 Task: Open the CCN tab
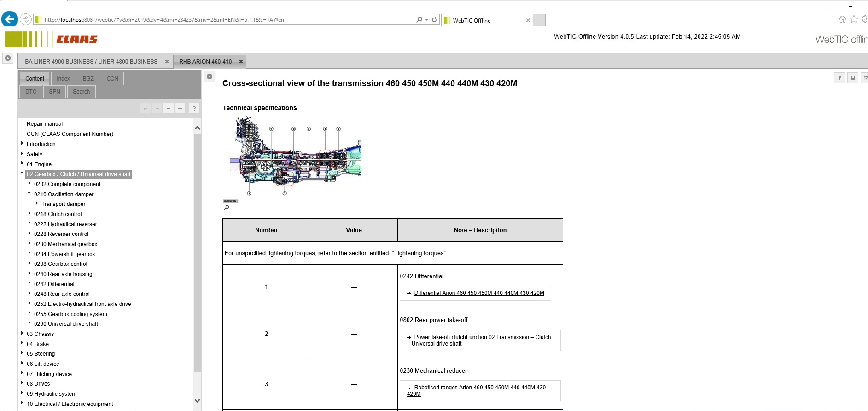(112, 79)
